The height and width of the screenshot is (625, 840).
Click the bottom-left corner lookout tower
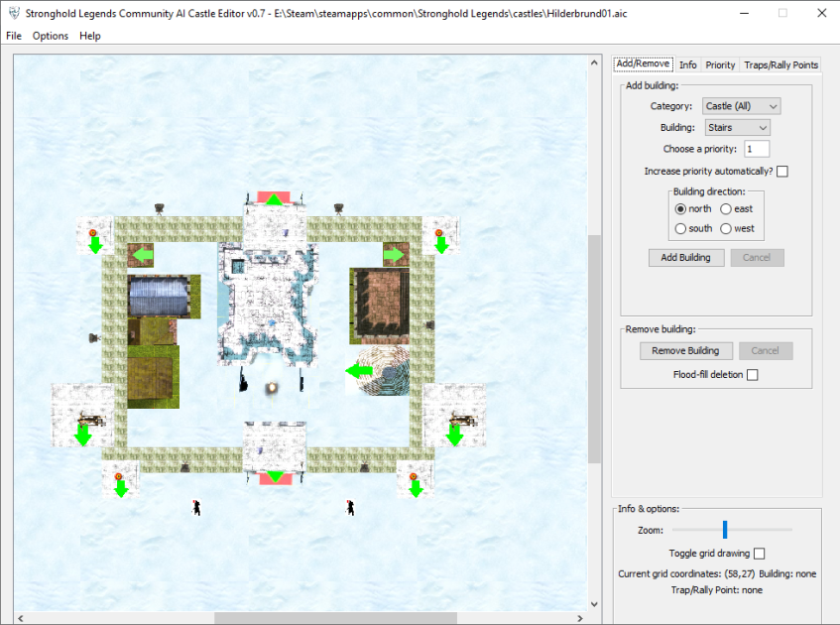click(121, 479)
